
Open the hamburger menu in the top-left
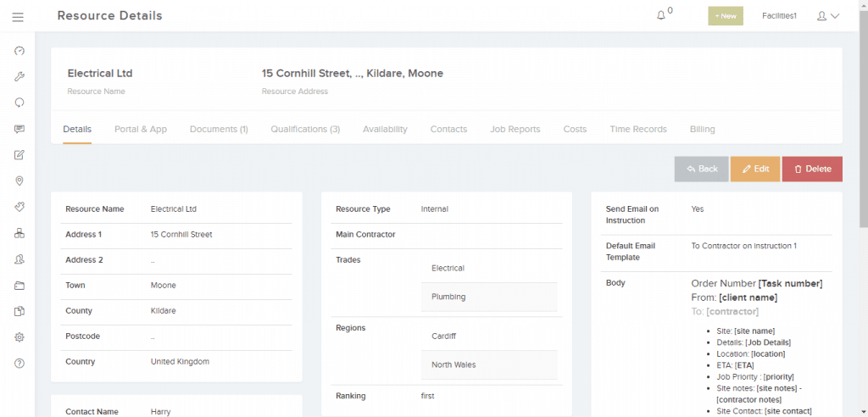pyautogui.click(x=18, y=16)
